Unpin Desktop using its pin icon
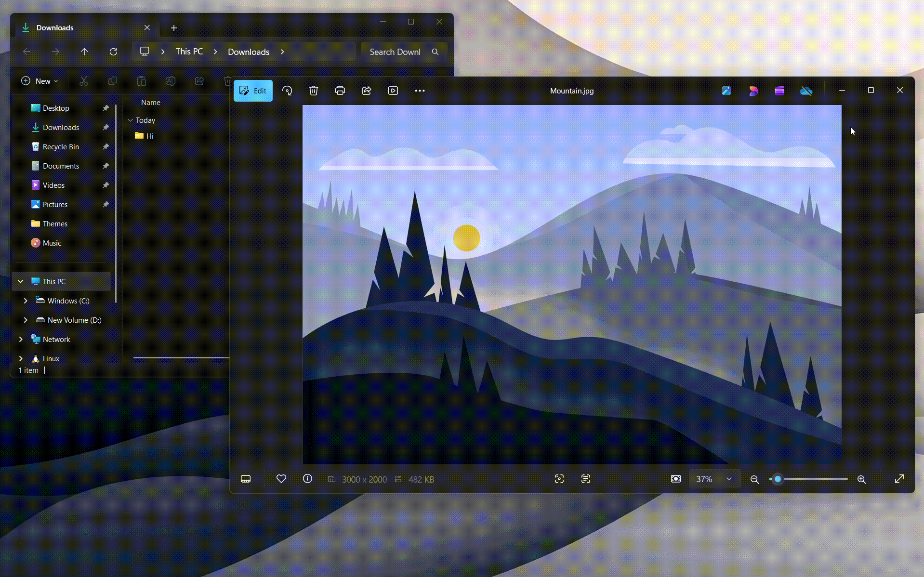 pyautogui.click(x=106, y=108)
